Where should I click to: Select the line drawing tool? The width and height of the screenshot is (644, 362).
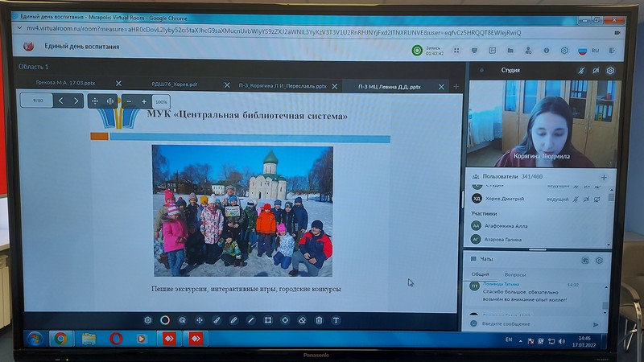pyautogui.click(x=250, y=320)
